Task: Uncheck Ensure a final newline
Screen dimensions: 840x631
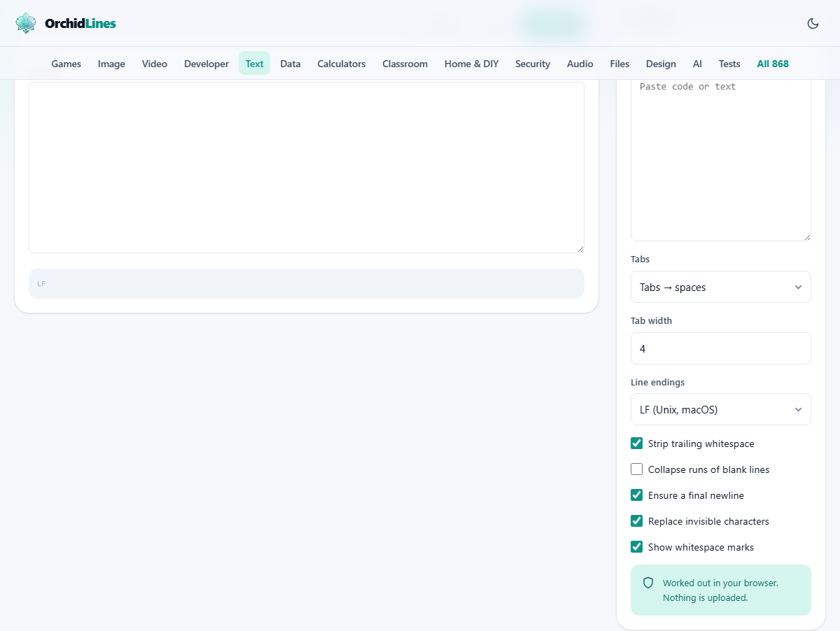Action: tap(636, 495)
